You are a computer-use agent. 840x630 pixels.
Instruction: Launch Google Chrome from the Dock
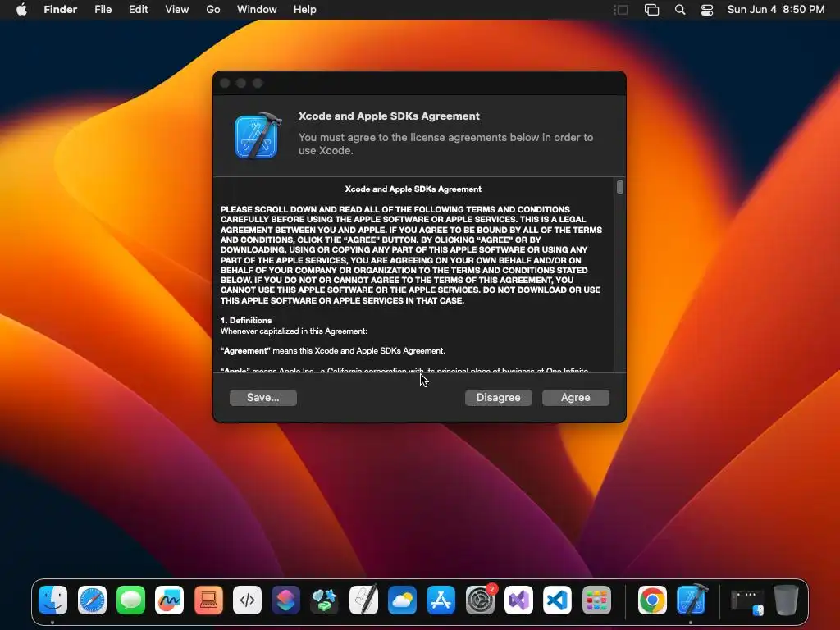(x=652, y=600)
